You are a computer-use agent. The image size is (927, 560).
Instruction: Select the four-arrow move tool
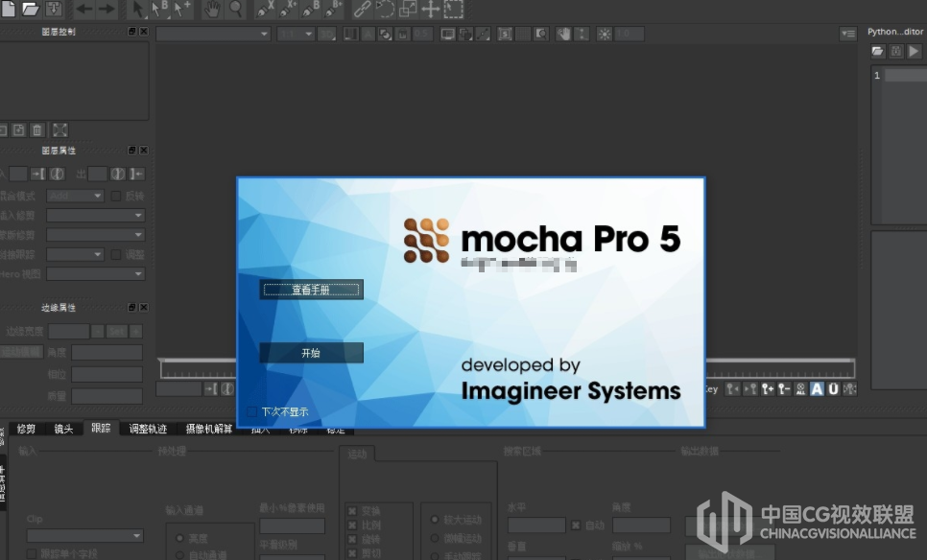pos(430,9)
